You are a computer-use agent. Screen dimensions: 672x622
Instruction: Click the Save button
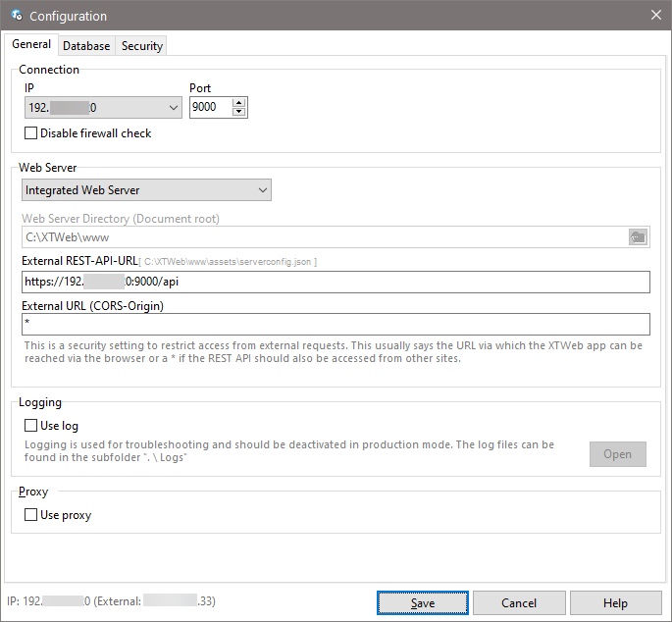click(x=423, y=603)
